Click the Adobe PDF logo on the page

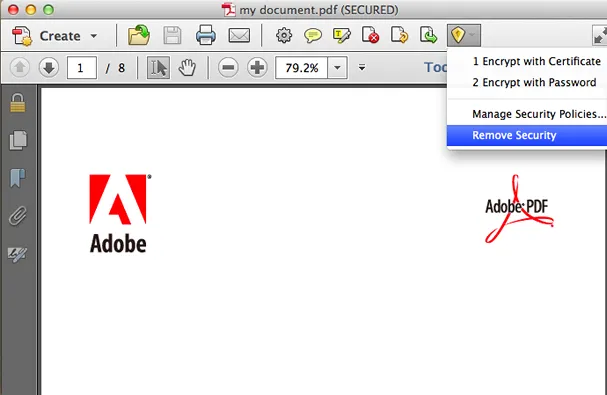519,209
